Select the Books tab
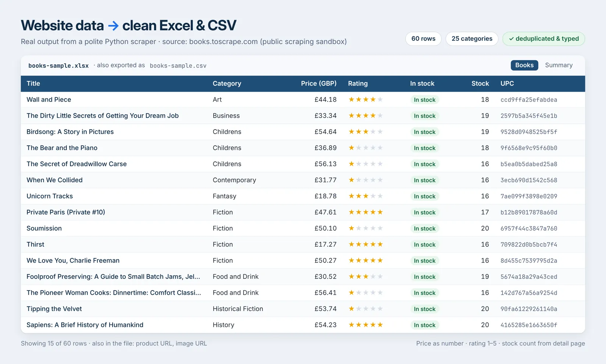 click(524, 65)
